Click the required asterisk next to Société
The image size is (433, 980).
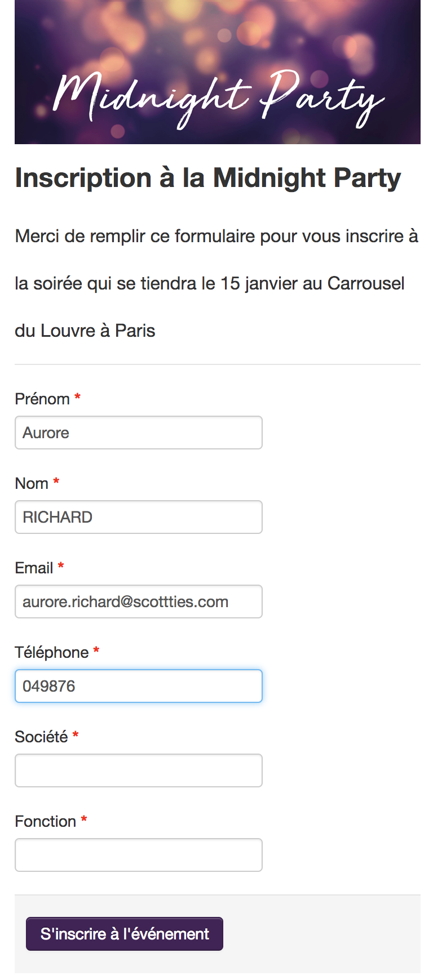point(76,736)
